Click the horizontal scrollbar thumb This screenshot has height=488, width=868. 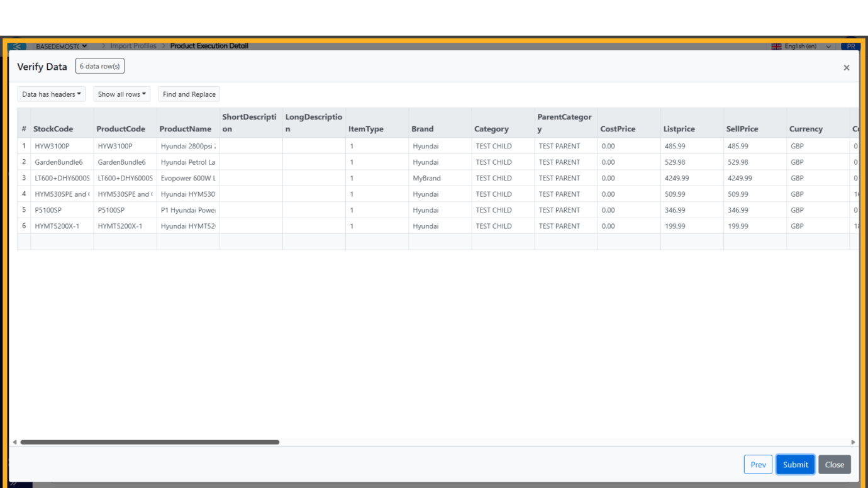[150, 442]
